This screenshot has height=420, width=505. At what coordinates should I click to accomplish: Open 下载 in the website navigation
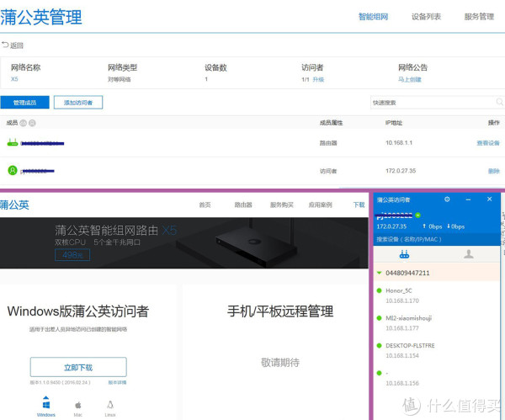359,205
